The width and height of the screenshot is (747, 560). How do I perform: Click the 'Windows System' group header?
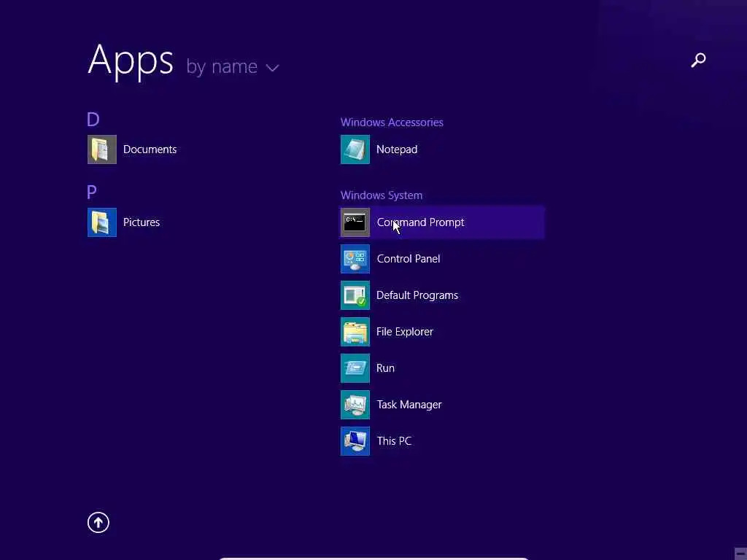pyautogui.click(x=381, y=195)
